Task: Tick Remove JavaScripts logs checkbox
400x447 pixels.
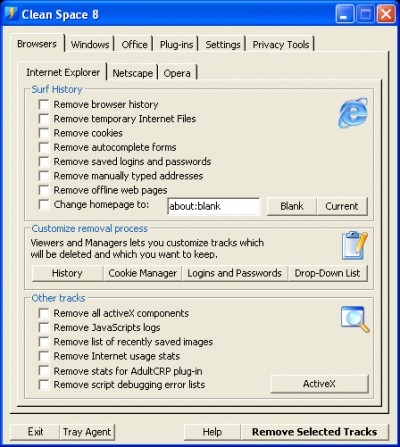Action: coord(44,328)
